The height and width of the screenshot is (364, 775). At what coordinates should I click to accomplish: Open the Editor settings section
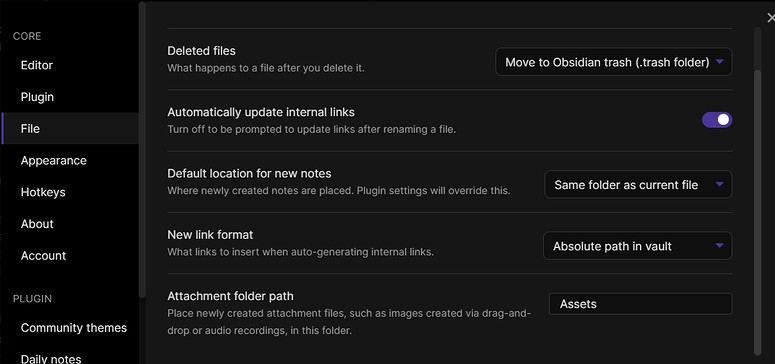(x=70, y=65)
